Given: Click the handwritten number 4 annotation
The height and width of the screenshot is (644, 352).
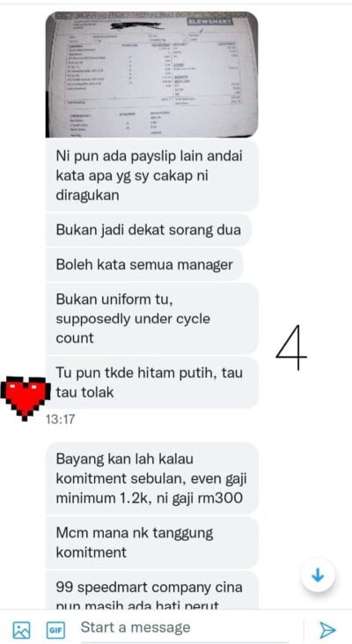Looking at the screenshot, I should coord(291,347).
